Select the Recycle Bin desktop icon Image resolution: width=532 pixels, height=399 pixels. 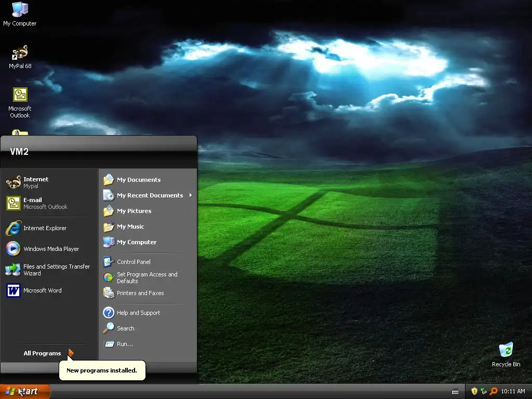[506, 355]
